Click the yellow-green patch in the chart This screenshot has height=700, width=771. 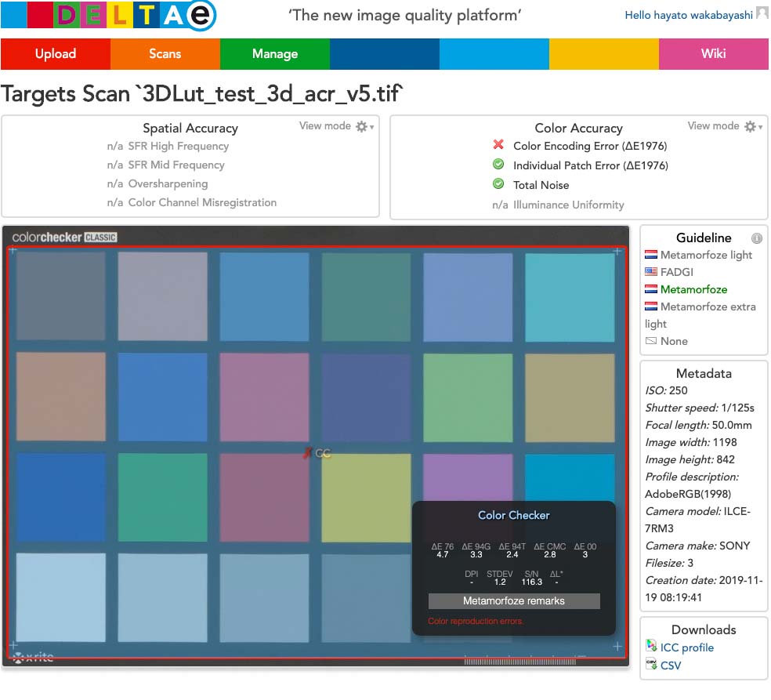tap(367, 498)
